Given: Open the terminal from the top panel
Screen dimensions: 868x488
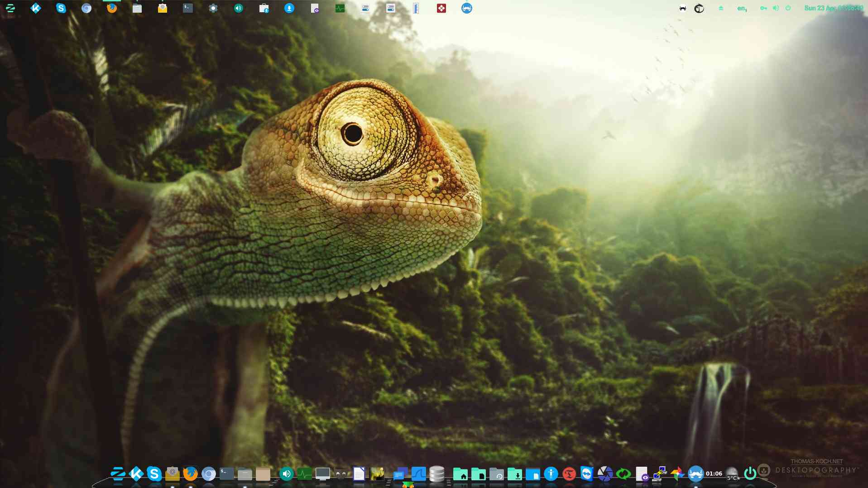Looking at the screenshot, I should (x=187, y=8).
